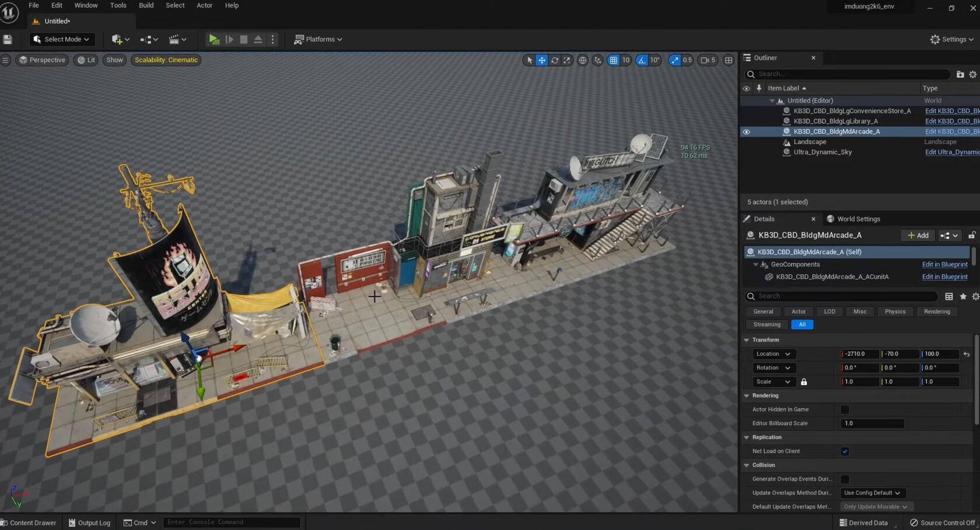Open the Build menu
980x530 pixels.
(x=146, y=5)
